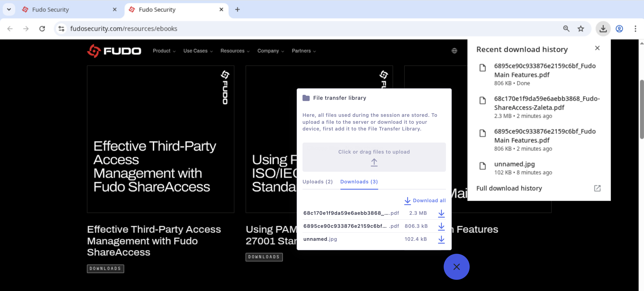The height and width of the screenshot is (291, 644).
Task: Bookmark this page with the star
Action: pyautogui.click(x=581, y=29)
